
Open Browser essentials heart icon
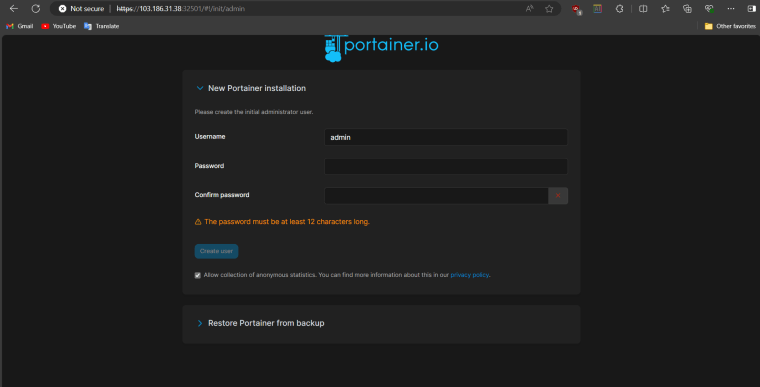709,9
